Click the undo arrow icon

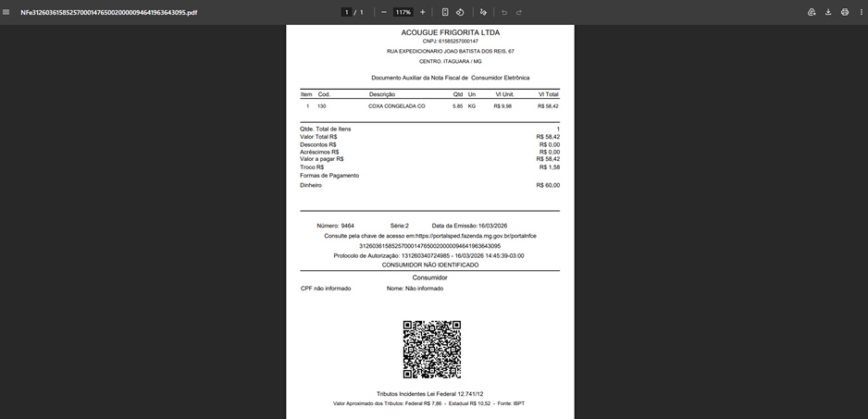click(503, 12)
